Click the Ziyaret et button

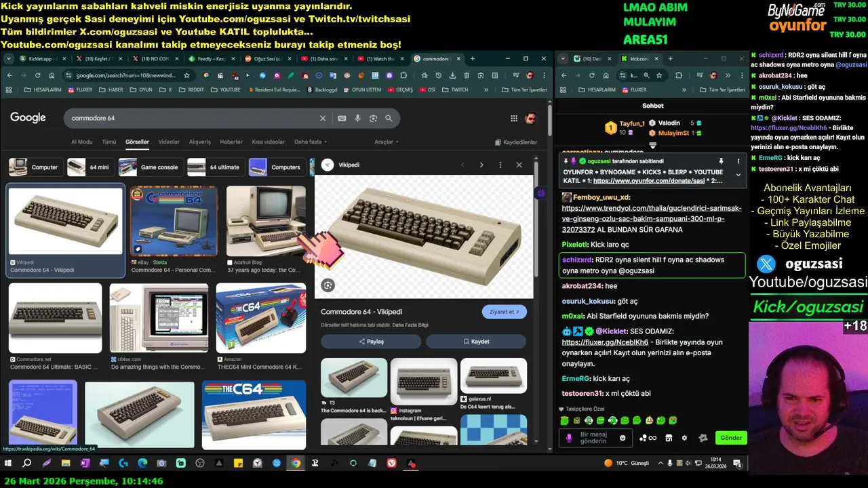504,312
